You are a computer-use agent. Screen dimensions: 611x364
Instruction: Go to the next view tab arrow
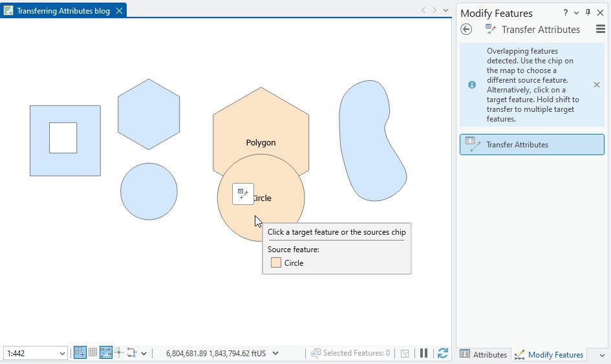(x=434, y=10)
